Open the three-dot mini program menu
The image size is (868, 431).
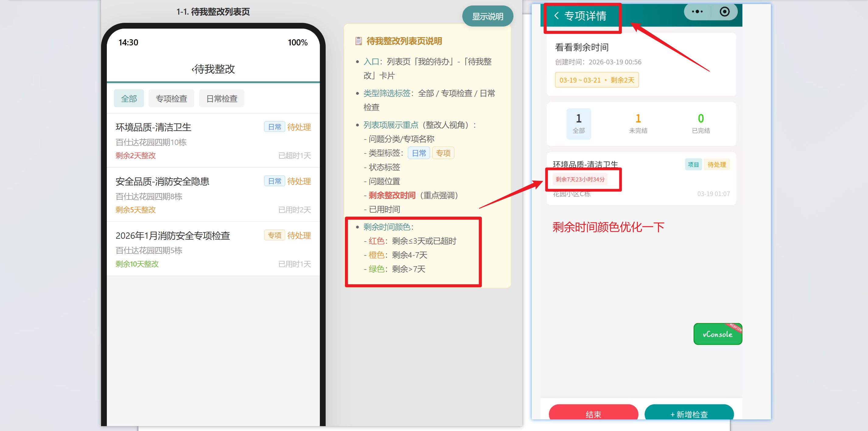[697, 12]
